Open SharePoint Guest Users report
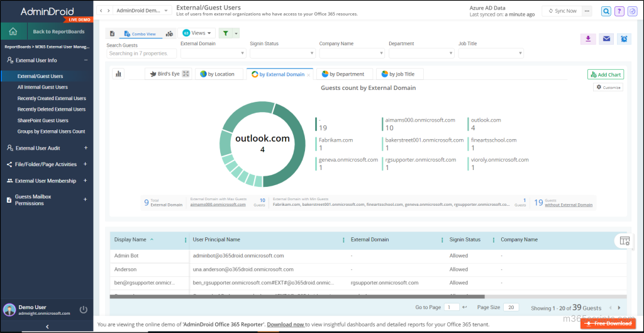This screenshot has width=644, height=333. [43, 120]
